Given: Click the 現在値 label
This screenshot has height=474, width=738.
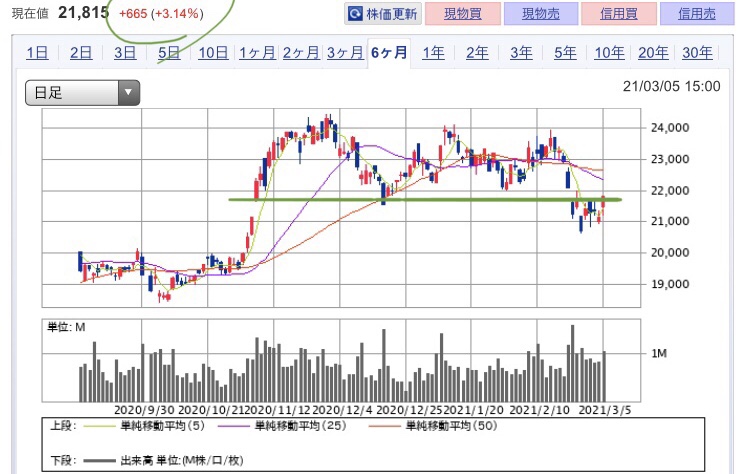Looking at the screenshot, I should [30, 14].
